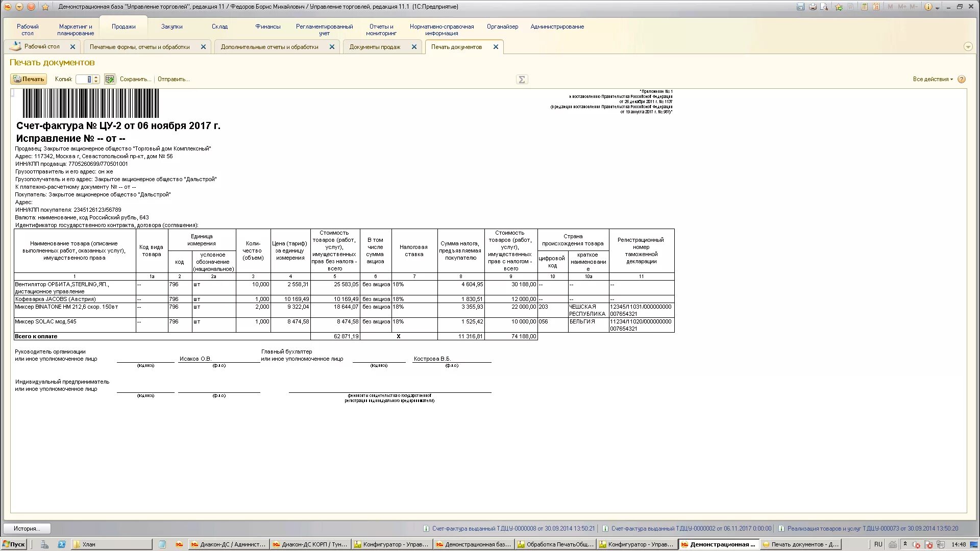
Task: Focus the copies count input field
Action: (x=84, y=79)
